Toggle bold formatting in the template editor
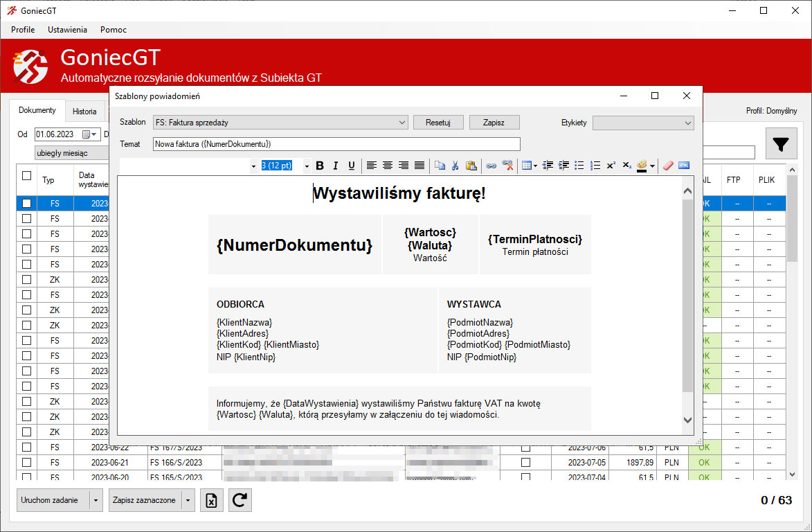The height and width of the screenshot is (532, 812). (x=320, y=166)
